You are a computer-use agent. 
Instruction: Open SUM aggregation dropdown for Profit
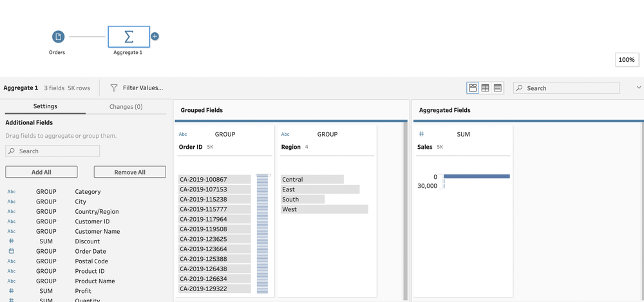[46, 291]
